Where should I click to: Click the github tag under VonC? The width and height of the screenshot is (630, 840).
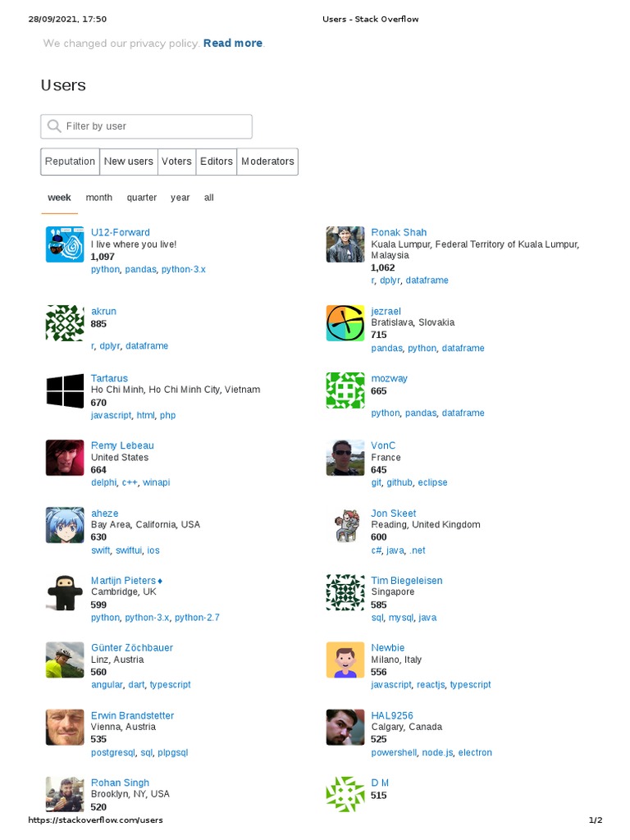point(399,482)
